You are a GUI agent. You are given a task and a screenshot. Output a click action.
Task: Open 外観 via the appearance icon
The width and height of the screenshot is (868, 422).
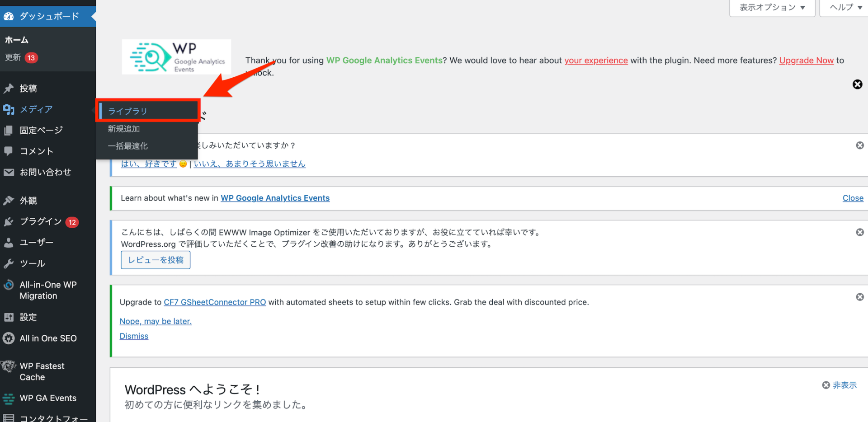9,200
